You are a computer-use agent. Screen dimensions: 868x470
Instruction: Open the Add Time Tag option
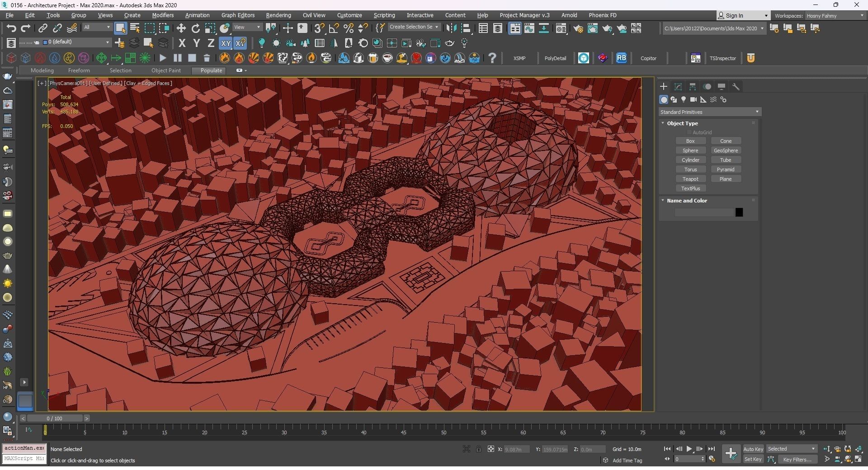(x=627, y=460)
